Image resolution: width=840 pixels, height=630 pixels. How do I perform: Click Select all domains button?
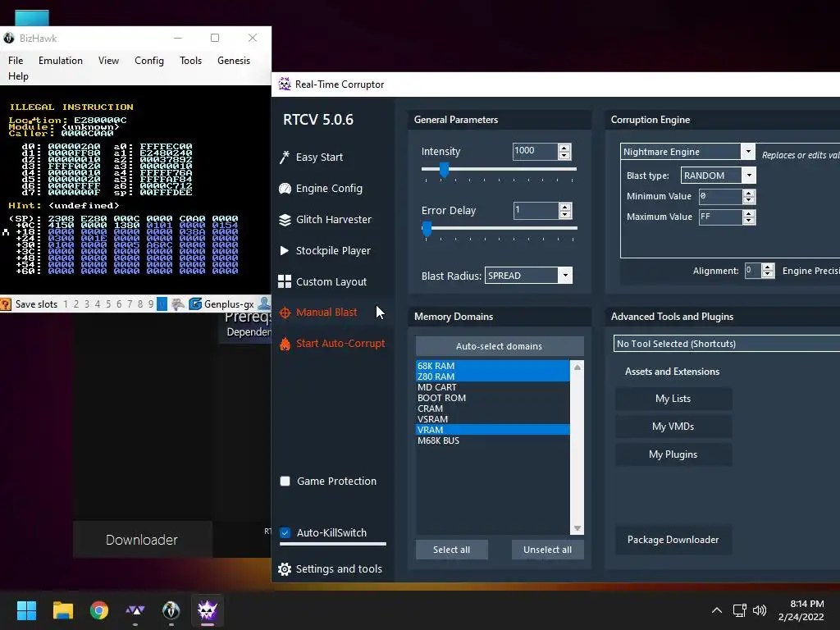point(452,550)
